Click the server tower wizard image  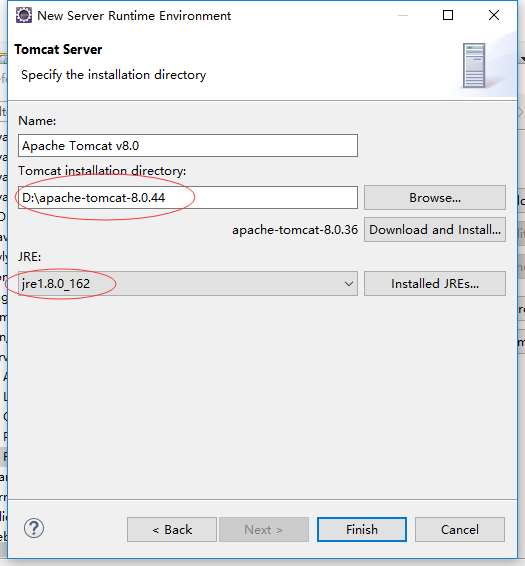(x=474, y=65)
